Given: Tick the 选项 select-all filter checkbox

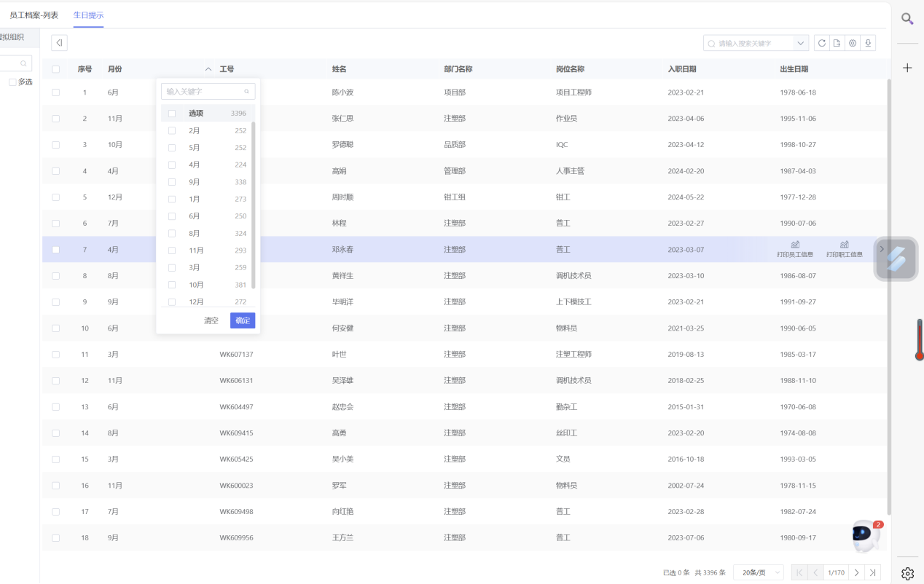Looking at the screenshot, I should point(172,114).
